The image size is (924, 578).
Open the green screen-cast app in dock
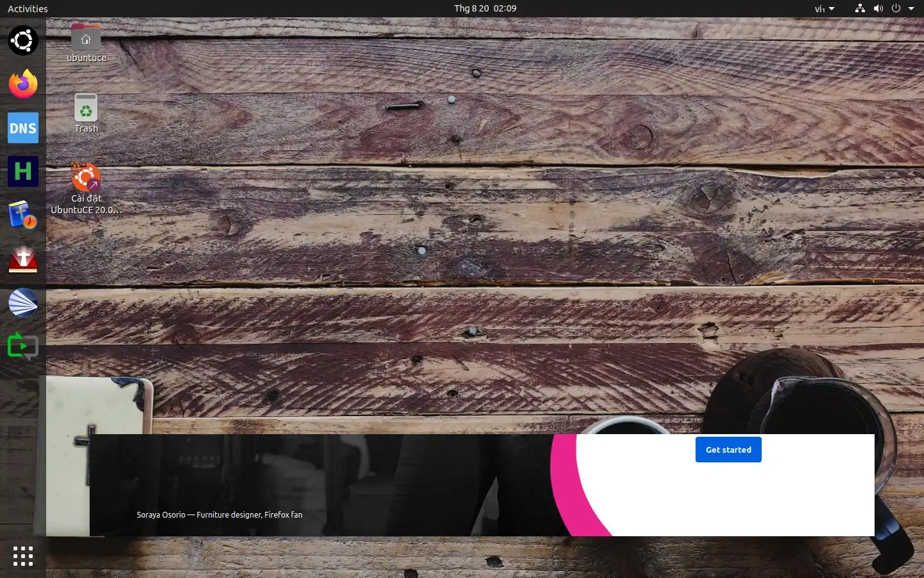[x=23, y=346]
